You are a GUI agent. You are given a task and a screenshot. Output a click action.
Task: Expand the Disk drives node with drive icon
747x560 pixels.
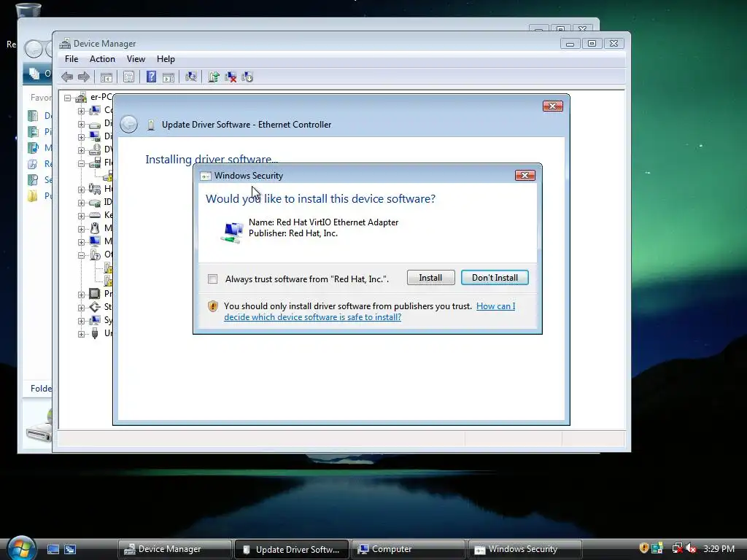point(81,124)
